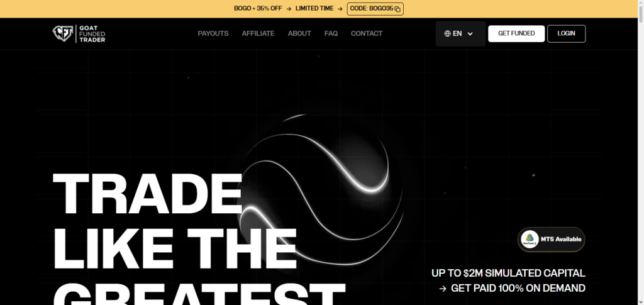Screen dimensions: 644x305
Task: Click the copy icon beside code BOGO35
Action: click(x=397, y=9)
